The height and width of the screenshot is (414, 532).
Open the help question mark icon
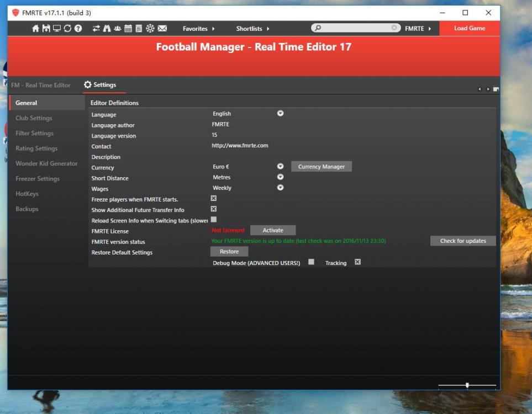click(78, 28)
